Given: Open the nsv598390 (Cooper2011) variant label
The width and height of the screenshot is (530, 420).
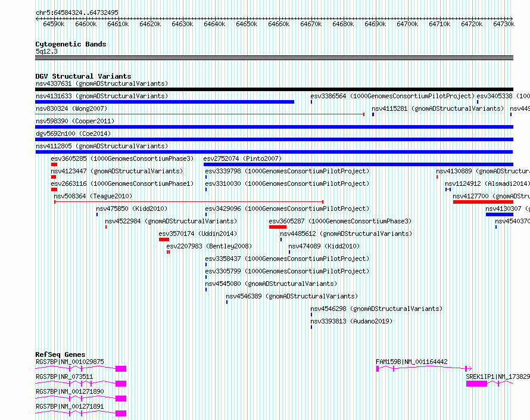Looking at the screenshot, I should 75,121.
